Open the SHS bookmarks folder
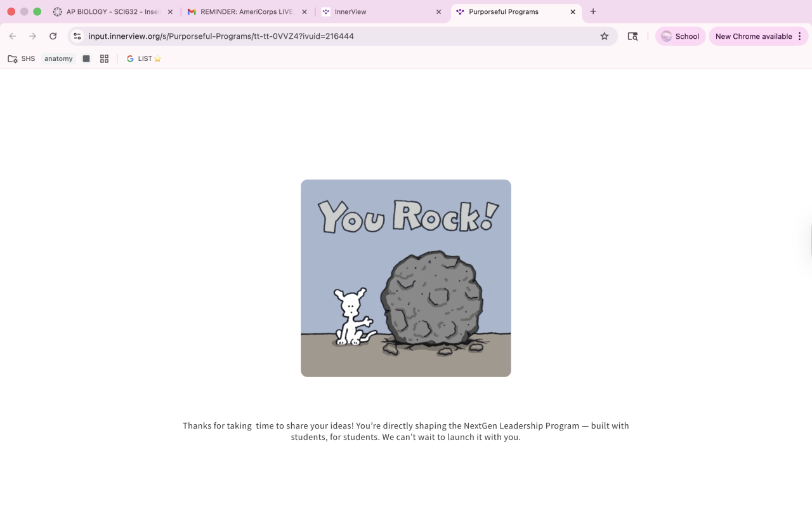This screenshot has height=508, width=812. pyautogui.click(x=22, y=58)
